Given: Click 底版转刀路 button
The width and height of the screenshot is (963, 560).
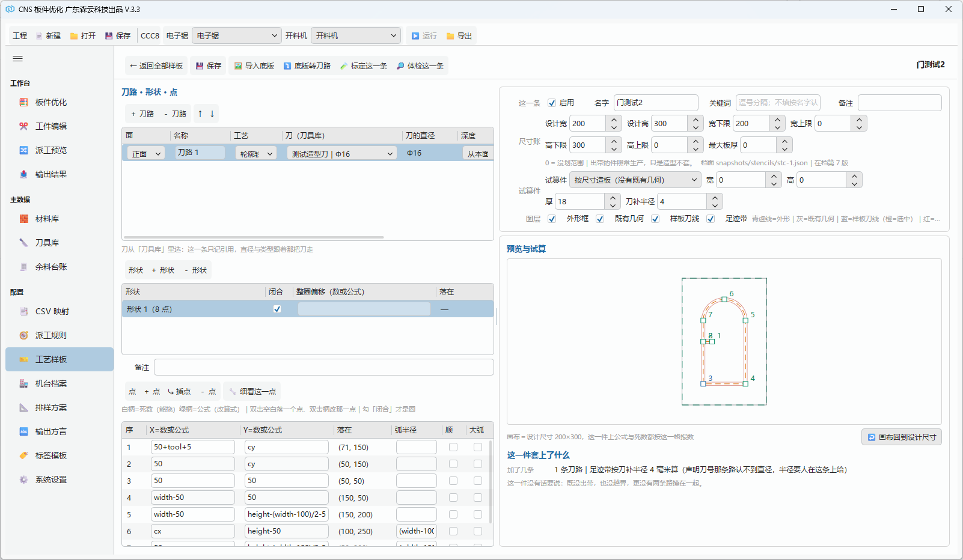Looking at the screenshot, I should tap(307, 65).
